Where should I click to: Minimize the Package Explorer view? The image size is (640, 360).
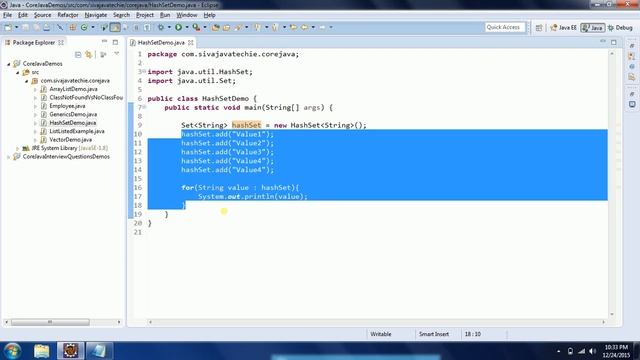[x=104, y=42]
